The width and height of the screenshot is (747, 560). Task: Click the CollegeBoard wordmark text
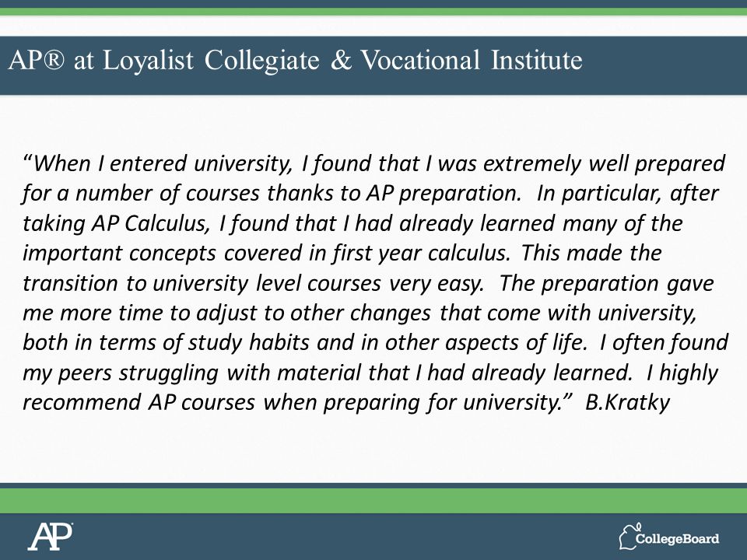point(677,538)
